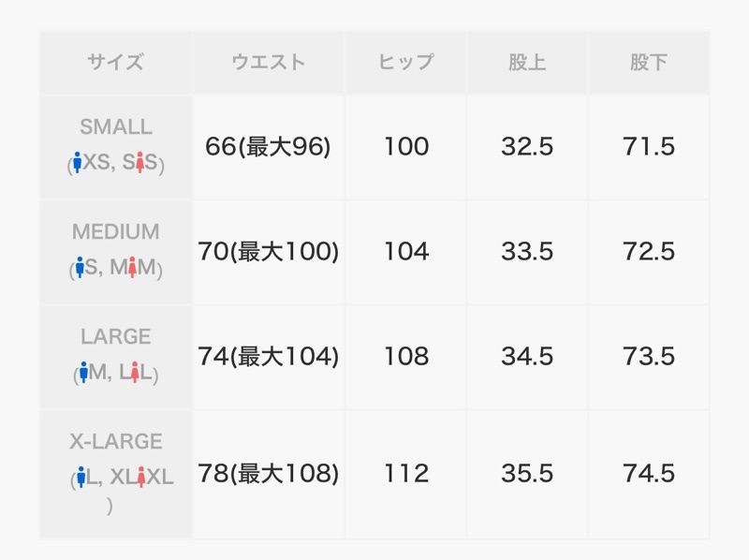
Task: Click the rise value 33.5
Action: [527, 251]
